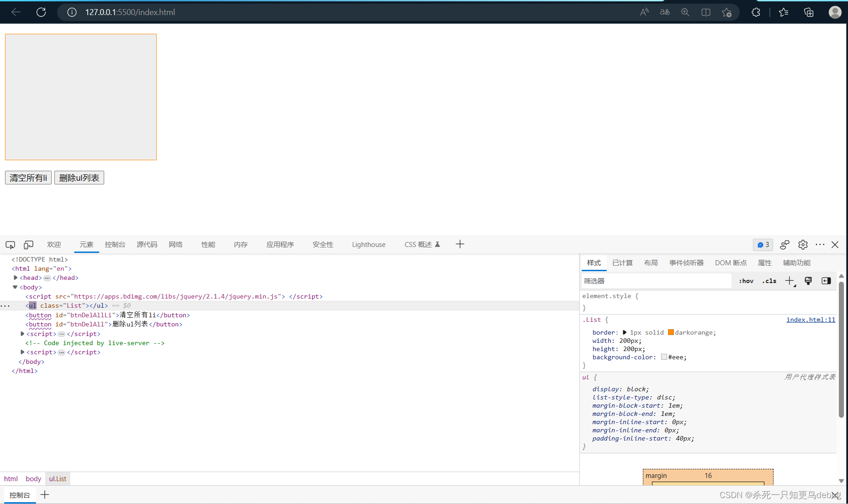
Task: Click the 清空所有li button
Action: pos(28,178)
